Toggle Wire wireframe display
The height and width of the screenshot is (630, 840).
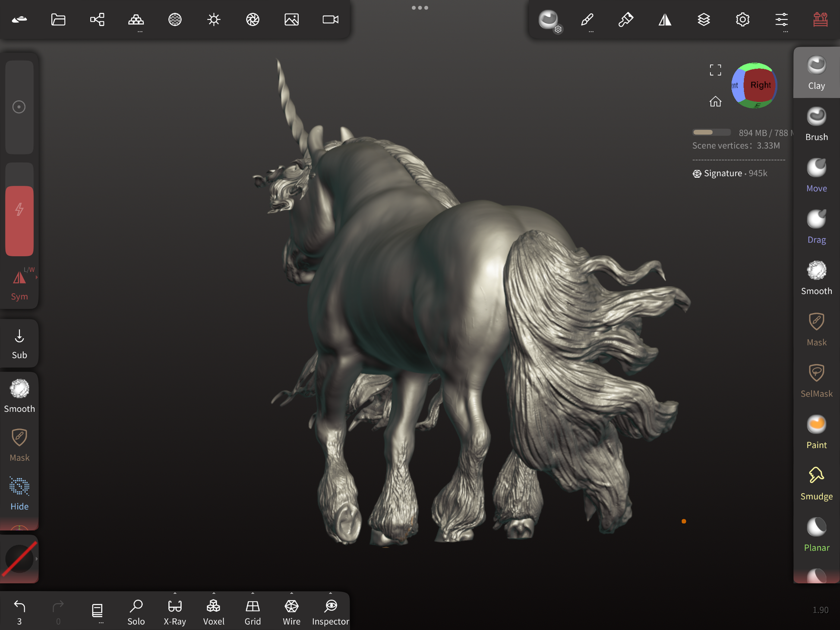click(x=291, y=611)
